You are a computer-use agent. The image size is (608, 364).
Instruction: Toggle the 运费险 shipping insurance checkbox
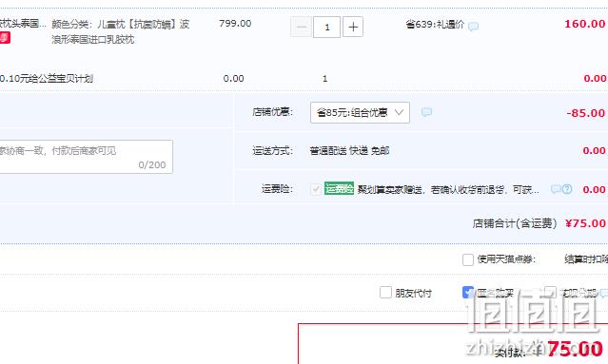click(x=316, y=189)
